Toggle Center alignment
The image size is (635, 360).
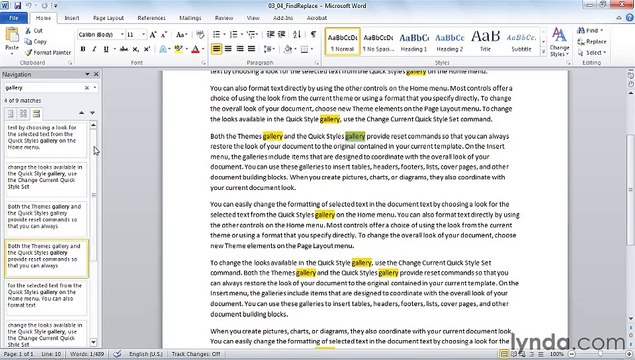point(228,49)
